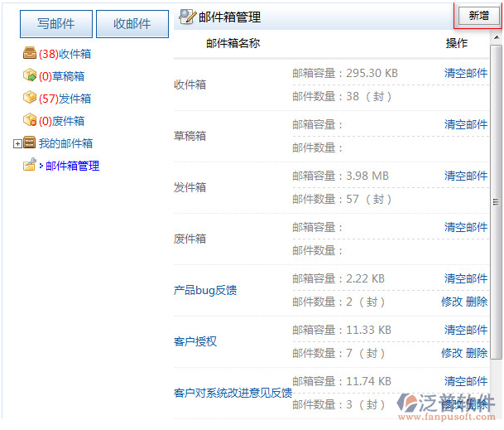Click 清空邮件 for the 废件箱 row
The width and height of the screenshot is (504, 430).
click(466, 228)
